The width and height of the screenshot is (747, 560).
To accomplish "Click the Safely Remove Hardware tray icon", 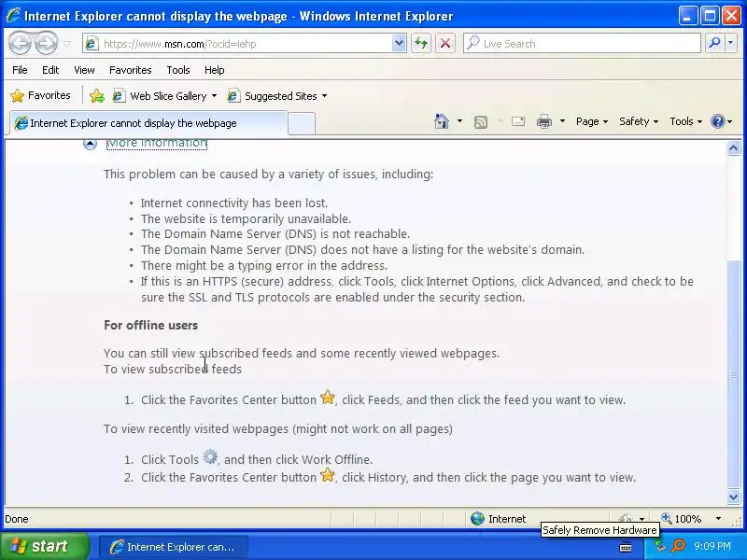I will coord(660,546).
